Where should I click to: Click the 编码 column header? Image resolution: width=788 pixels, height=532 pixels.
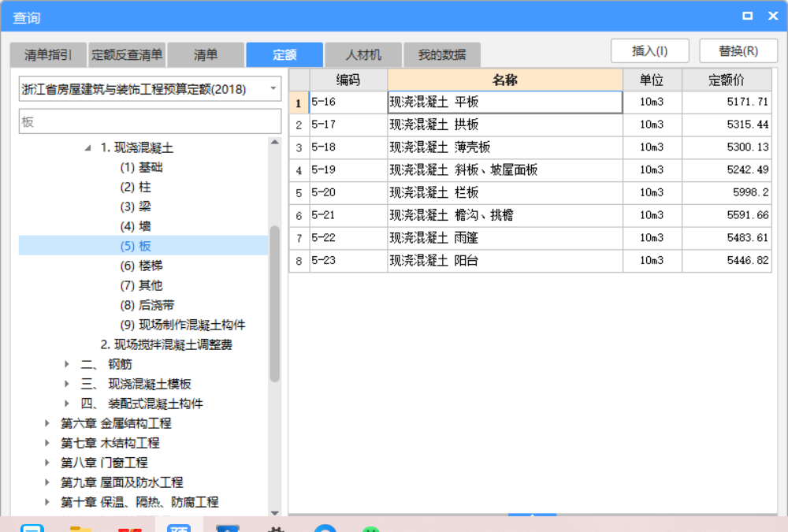(x=348, y=80)
